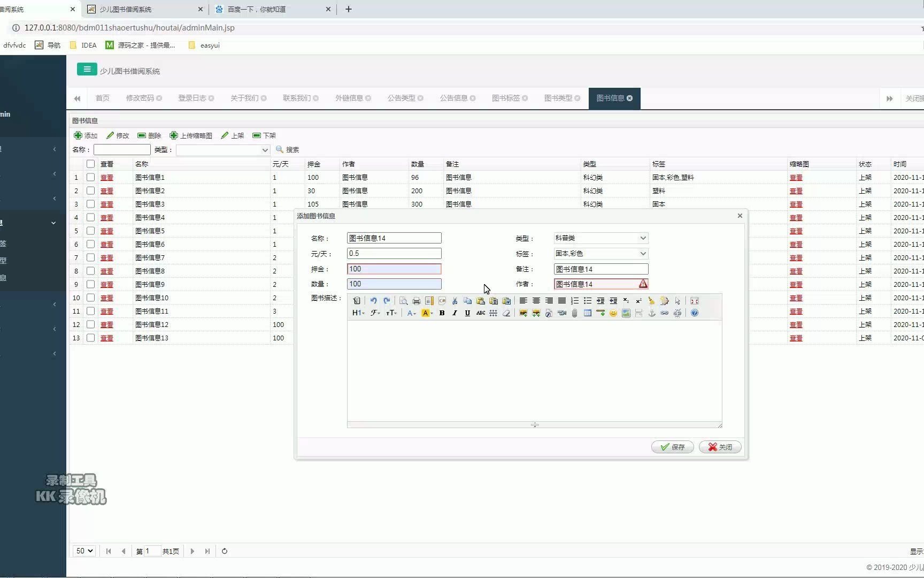Open the highlight color picker
The image size is (924, 578).
click(x=427, y=313)
